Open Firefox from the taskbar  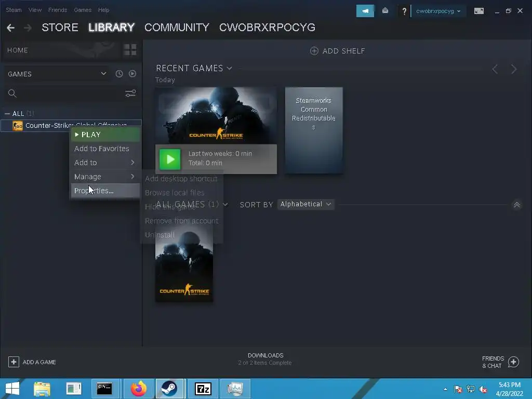tap(139, 389)
